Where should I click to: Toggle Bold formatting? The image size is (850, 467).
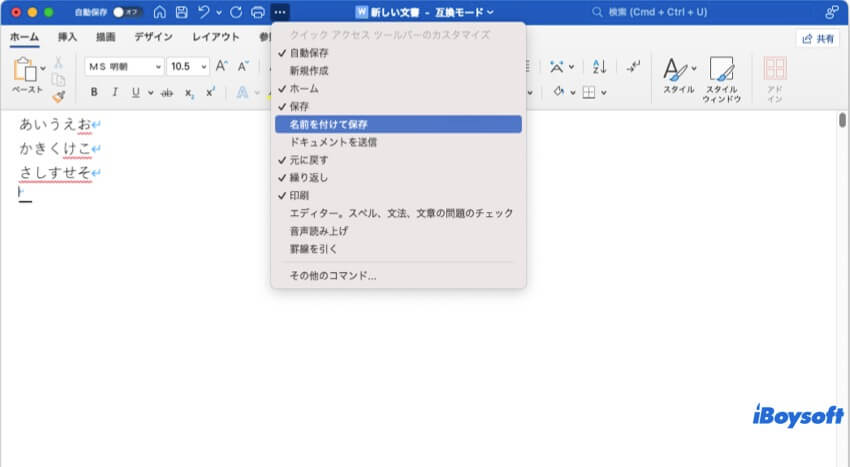[x=94, y=92]
